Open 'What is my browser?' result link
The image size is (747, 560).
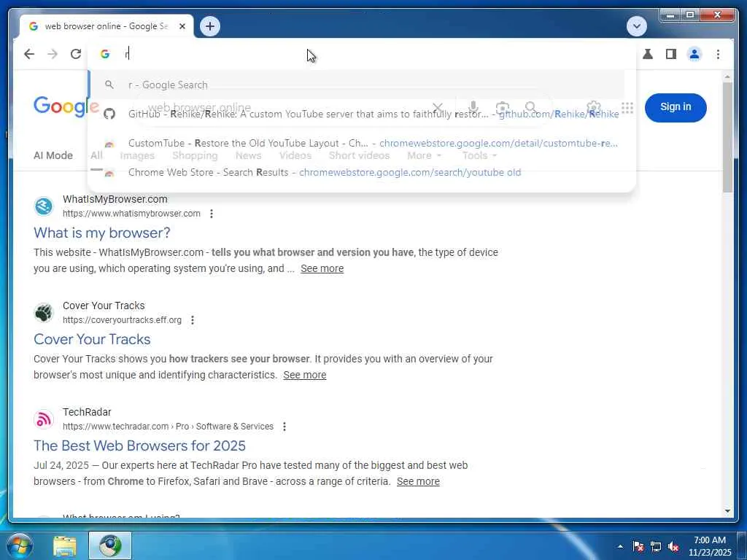pos(101,233)
